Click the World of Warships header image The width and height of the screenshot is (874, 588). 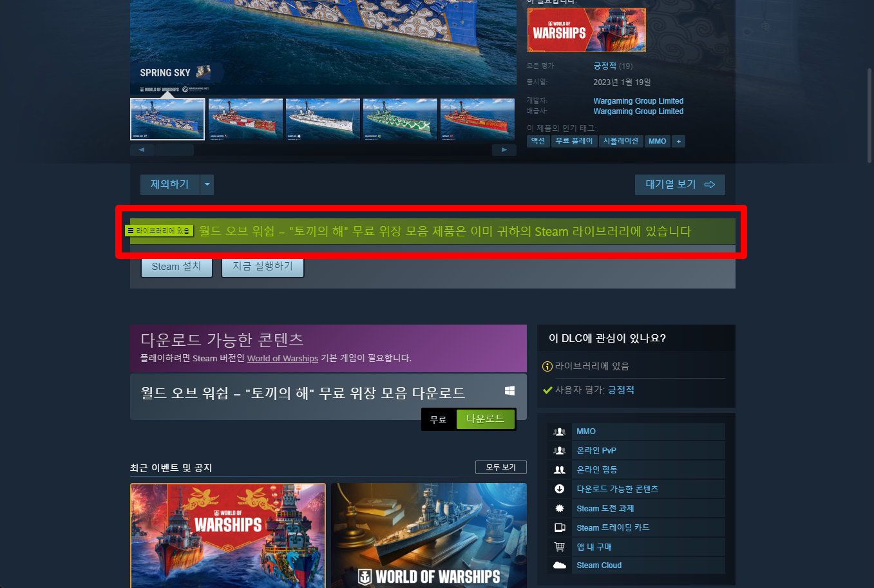587,30
